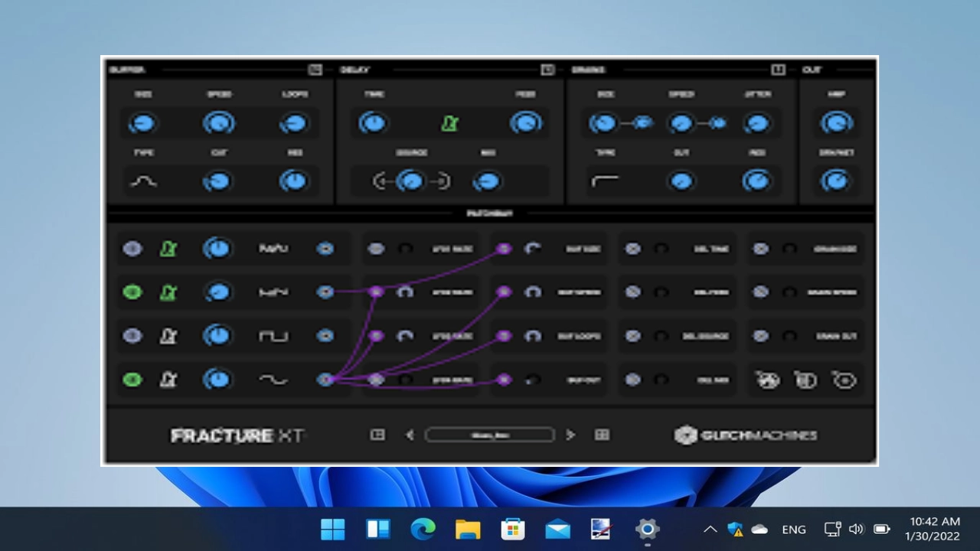Change the Grains filter TYPE shape
980x551 pixels.
click(x=605, y=181)
